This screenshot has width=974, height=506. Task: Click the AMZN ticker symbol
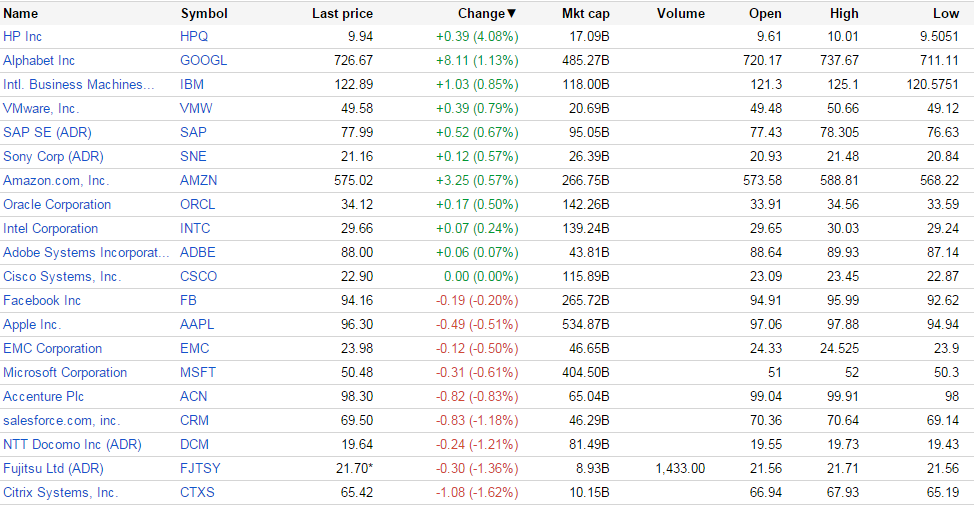(x=199, y=181)
